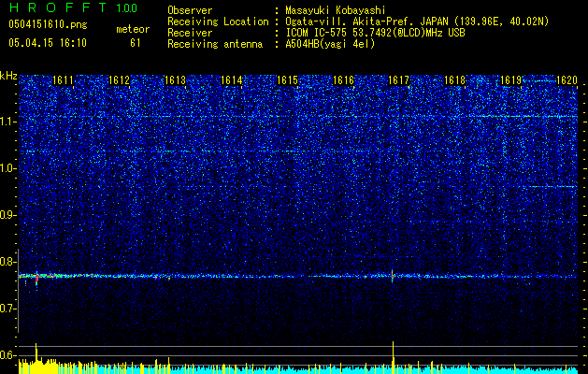Select the 1617 time marker
The width and height of the screenshot is (588, 374).
coord(398,80)
